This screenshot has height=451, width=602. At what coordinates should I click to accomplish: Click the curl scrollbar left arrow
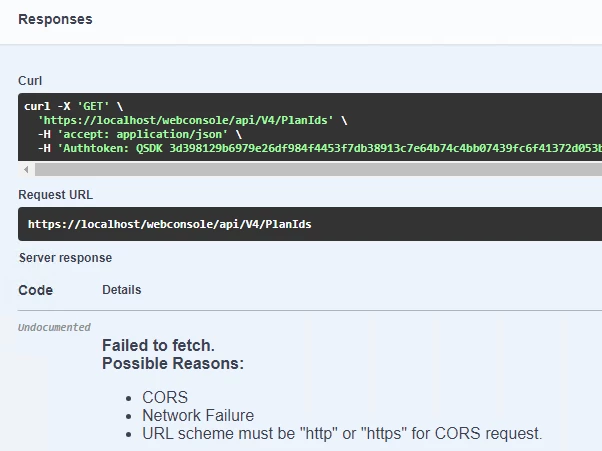(25, 170)
